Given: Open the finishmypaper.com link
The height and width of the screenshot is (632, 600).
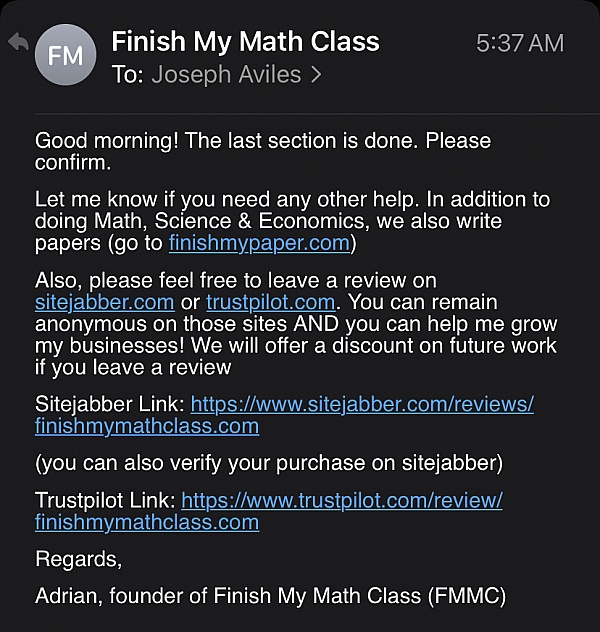Looking at the screenshot, I should pos(259,243).
